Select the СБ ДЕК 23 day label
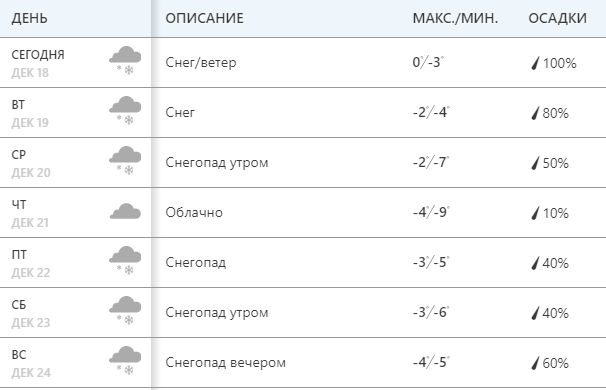The image size is (606, 390). tap(31, 313)
